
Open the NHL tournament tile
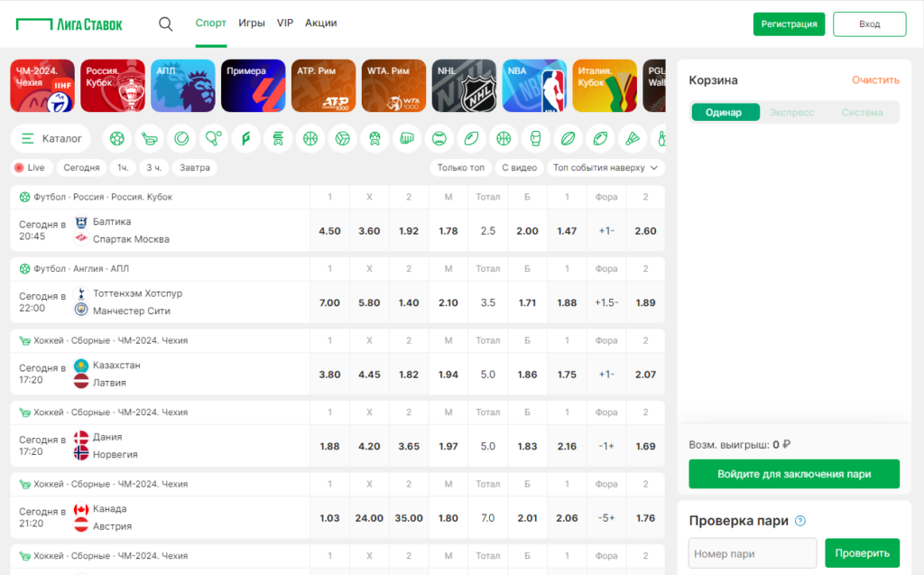pyautogui.click(x=464, y=86)
